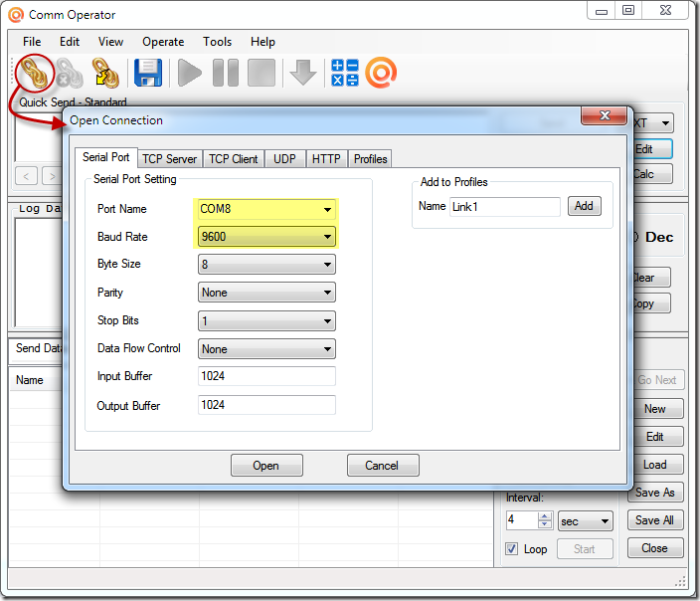Click the down arrow toolbar icon
This screenshot has height=601, width=700.
(x=303, y=73)
